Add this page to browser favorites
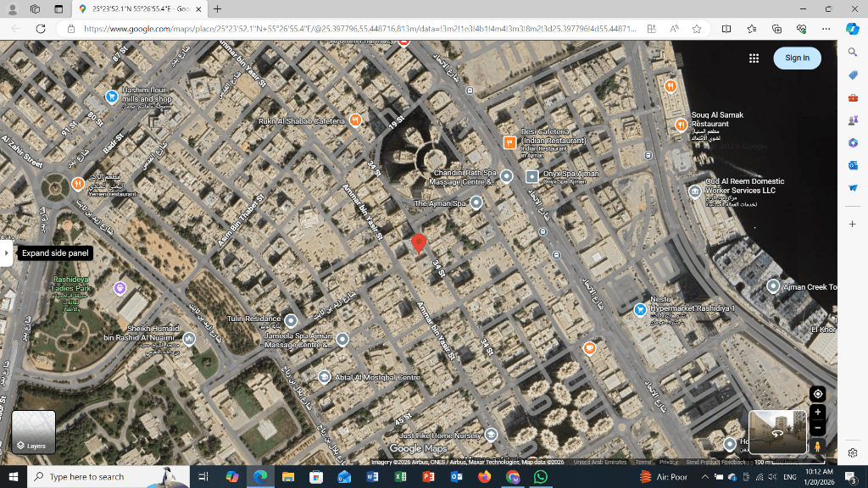This screenshot has height=488, width=868. click(x=696, y=28)
